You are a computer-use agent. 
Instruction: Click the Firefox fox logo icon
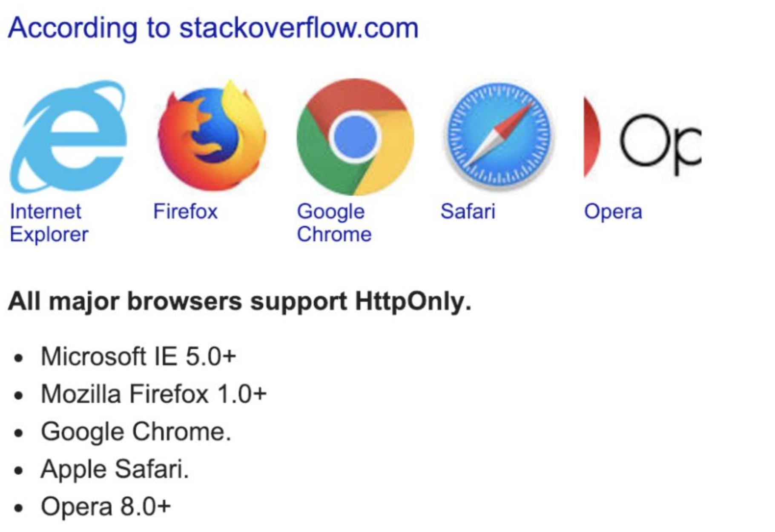pyautogui.click(x=212, y=135)
